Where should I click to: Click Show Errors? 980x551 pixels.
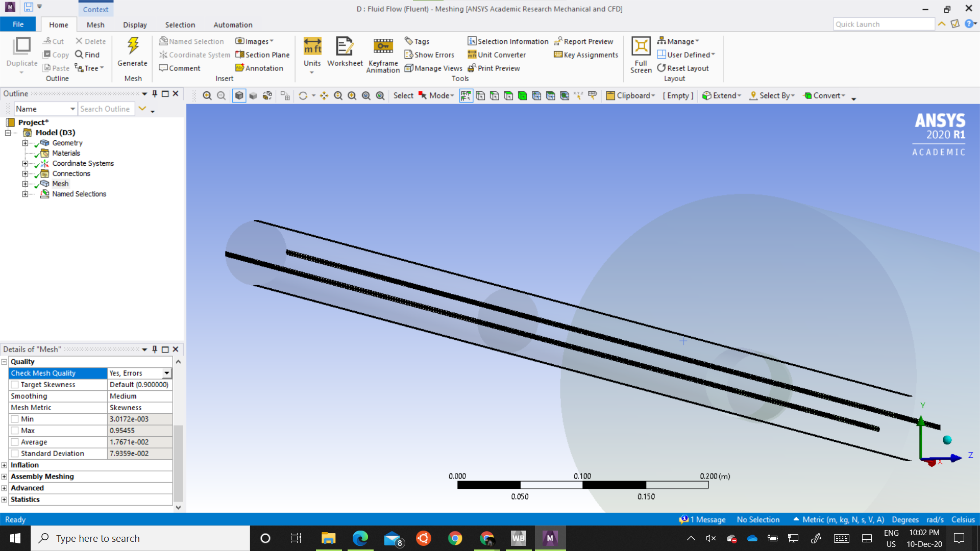click(429, 55)
